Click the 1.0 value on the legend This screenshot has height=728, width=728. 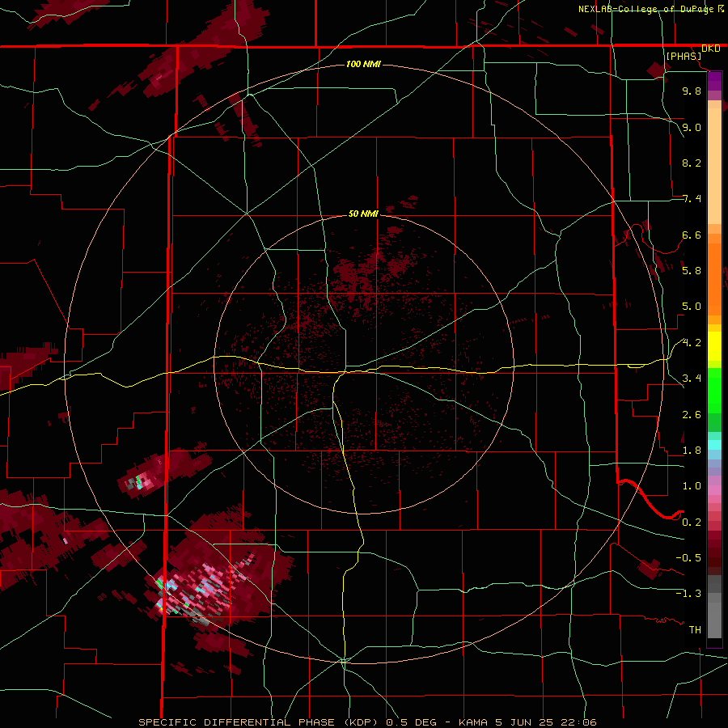pos(692,485)
